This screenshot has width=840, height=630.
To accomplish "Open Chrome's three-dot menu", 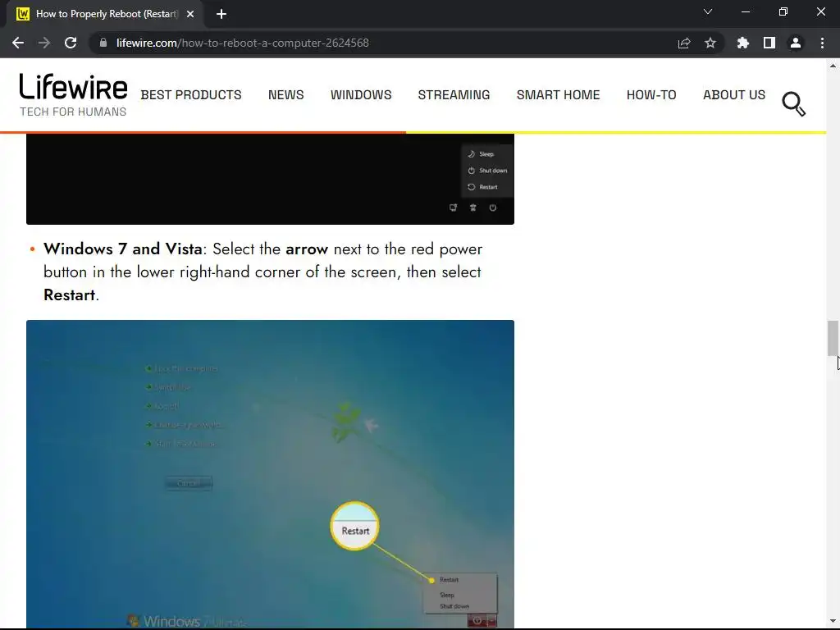I will [x=822, y=43].
